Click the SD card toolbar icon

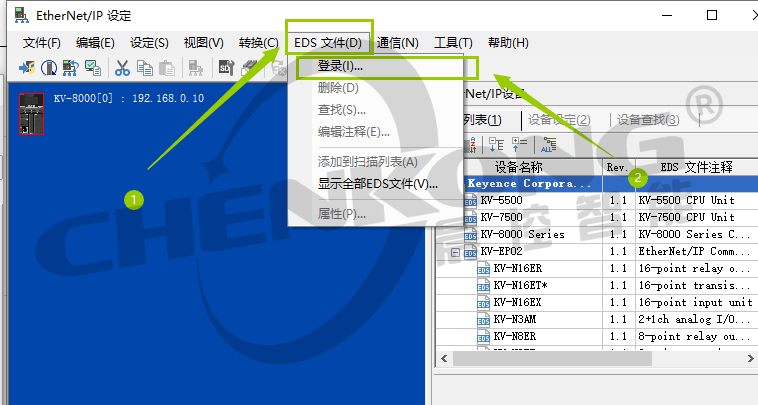pyautogui.click(x=224, y=68)
